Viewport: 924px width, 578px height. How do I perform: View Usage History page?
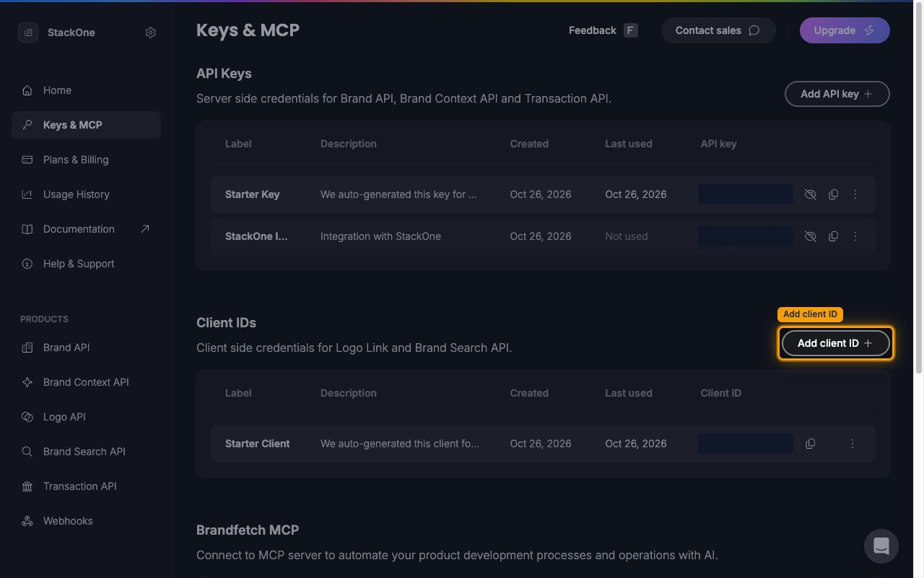pyautogui.click(x=87, y=194)
